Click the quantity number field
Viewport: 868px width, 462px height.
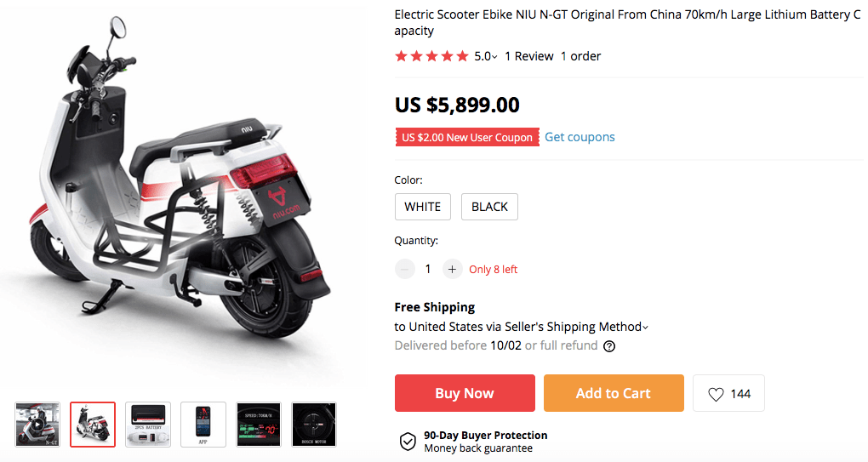click(428, 269)
